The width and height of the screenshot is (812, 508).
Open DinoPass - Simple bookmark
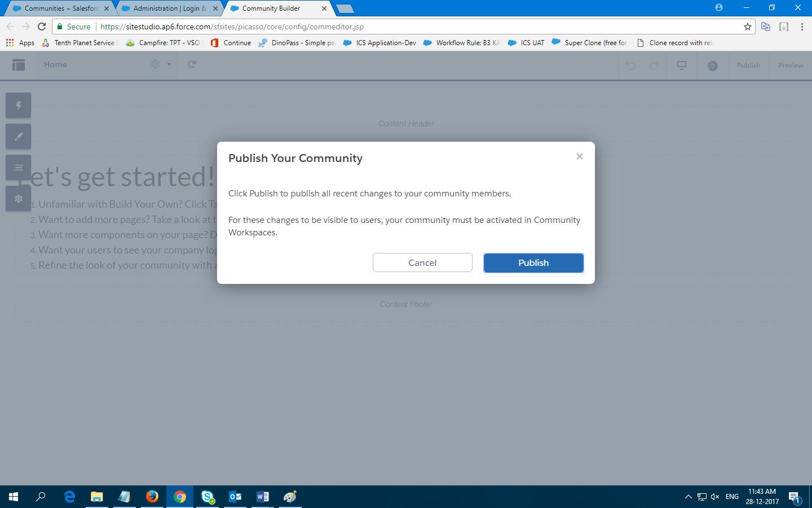point(297,43)
